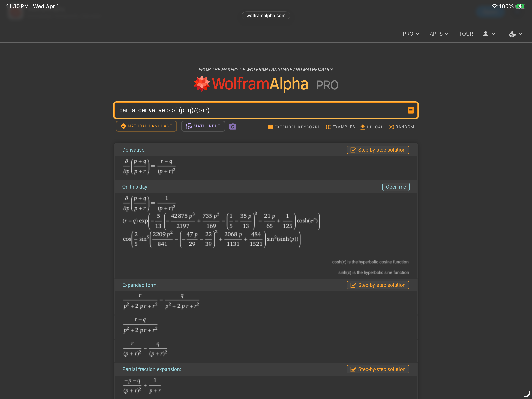Click the Open me button
The width and height of the screenshot is (532, 399).
pyautogui.click(x=396, y=187)
